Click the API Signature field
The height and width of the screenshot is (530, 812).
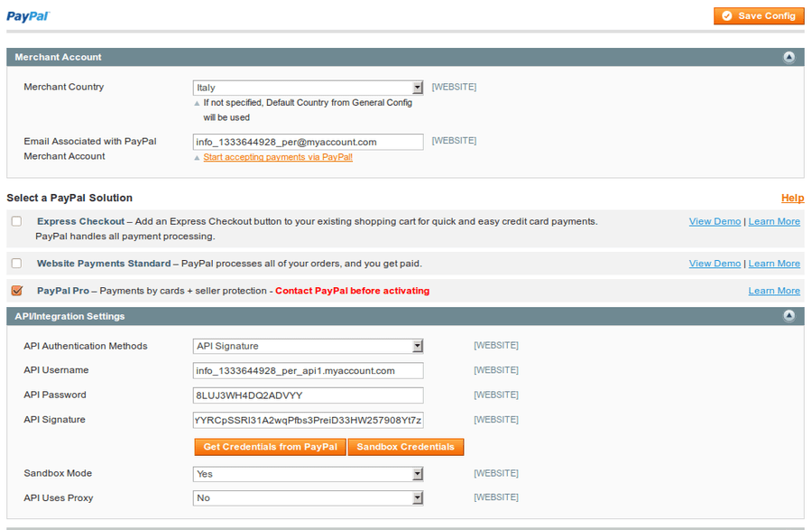pyautogui.click(x=309, y=420)
